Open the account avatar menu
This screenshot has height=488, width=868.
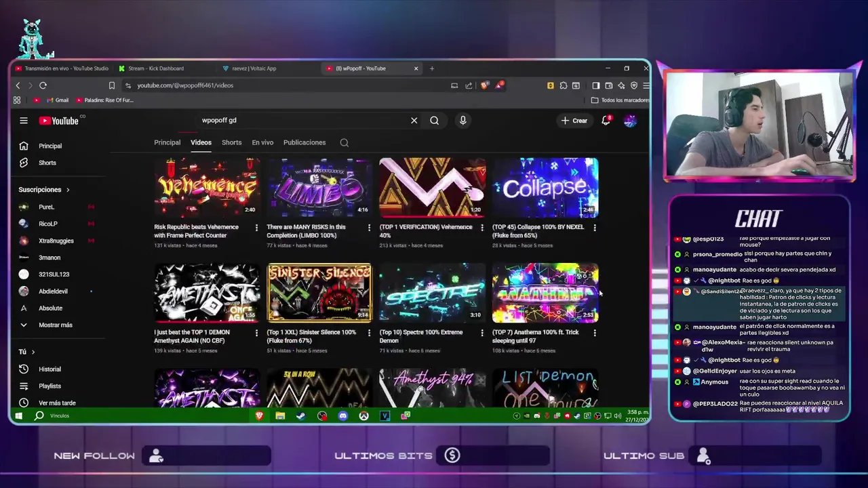coord(630,121)
